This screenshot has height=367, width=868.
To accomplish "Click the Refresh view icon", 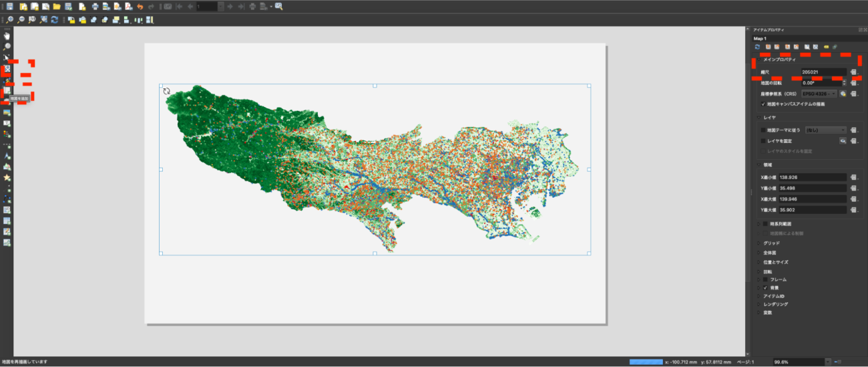I will click(x=54, y=20).
